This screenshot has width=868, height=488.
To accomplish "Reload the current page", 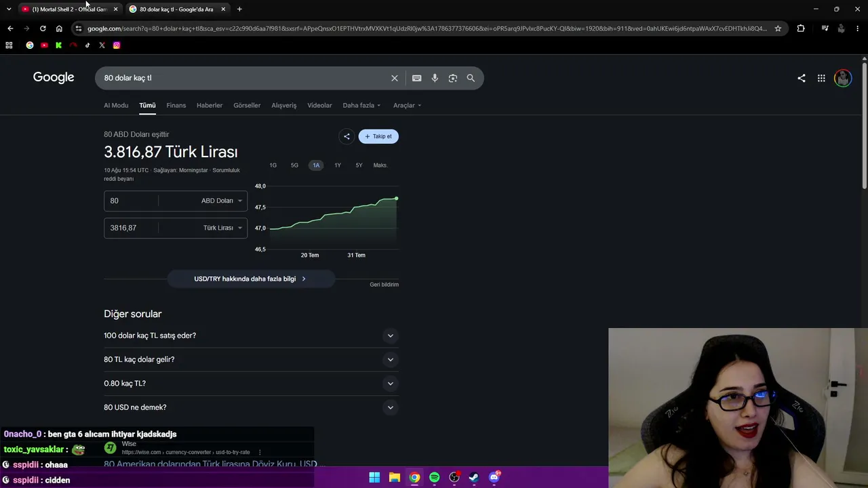I will 43,28.
